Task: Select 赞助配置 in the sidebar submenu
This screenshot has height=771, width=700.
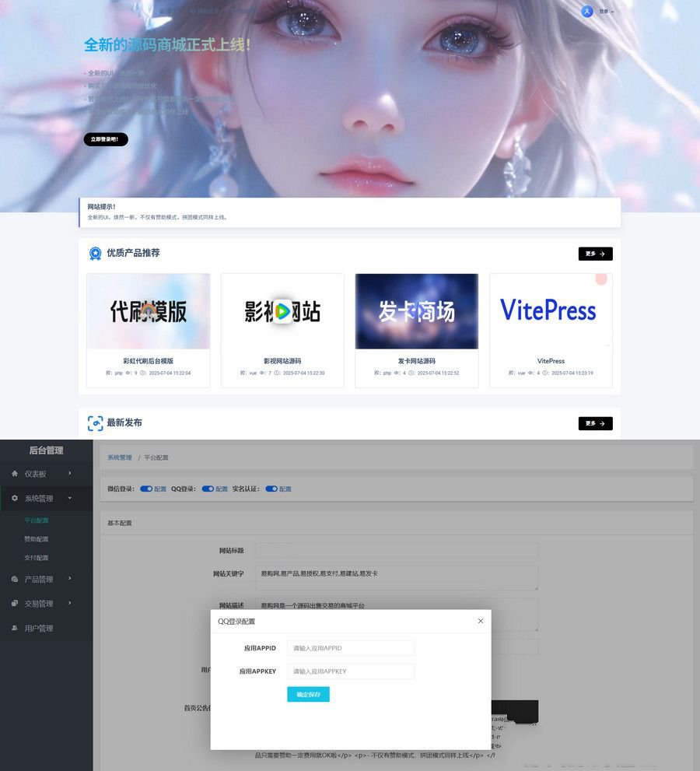Action: click(37, 539)
